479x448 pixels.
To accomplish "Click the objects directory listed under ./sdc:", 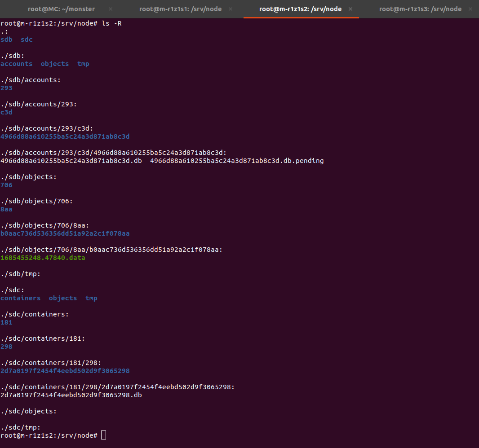I will tap(63, 298).
